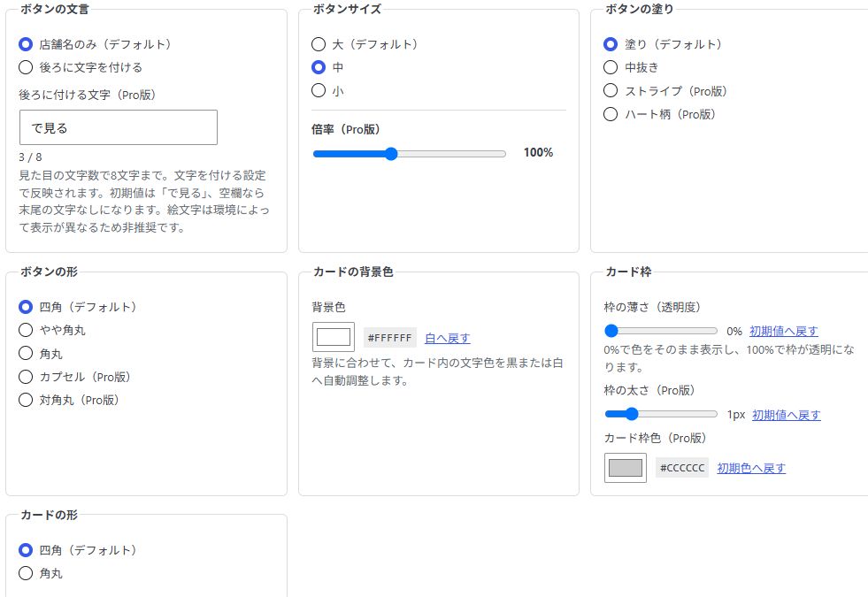Click the 100% magnification value
Image resolution: width=868 pixels, height=597 pixels.
tap(538, 153)
